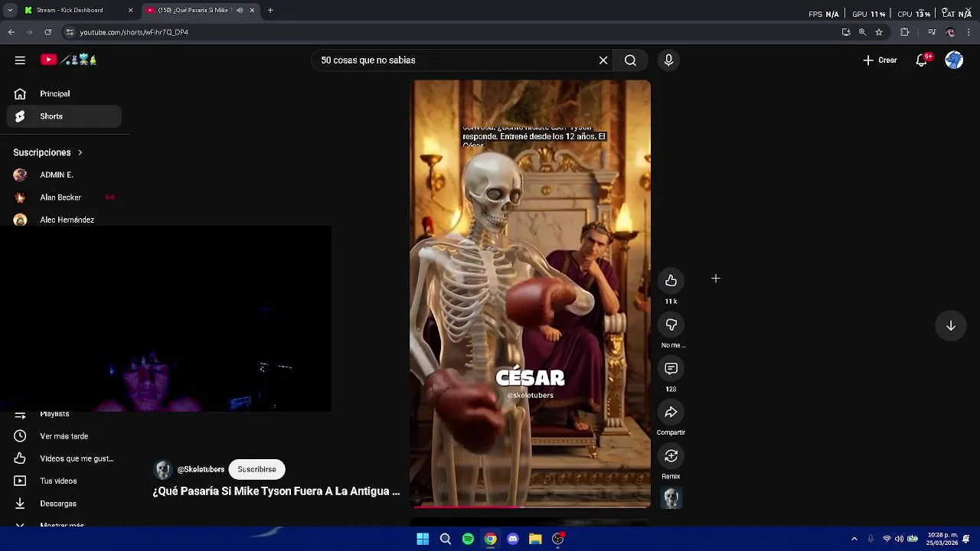Open Tus videos in the sidebar

click(64, 481)
